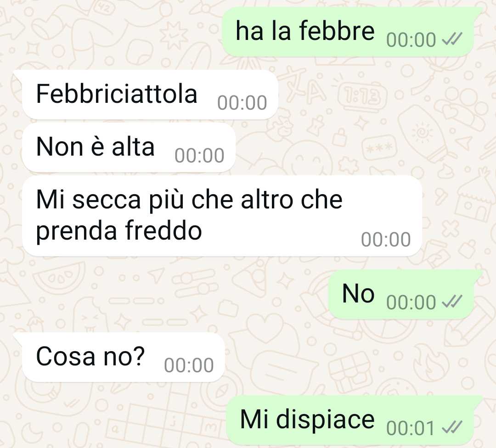The height and width of the screenshot is (448, 496).
Task: Tap the empty chat wallpaper beside 'Cosa no?'
Action: click(x=348, y=357)
